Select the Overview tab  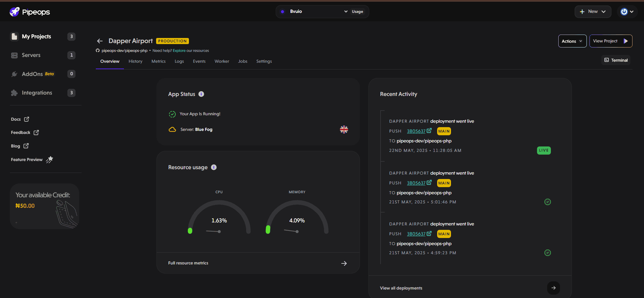click(x=110, y=61)
